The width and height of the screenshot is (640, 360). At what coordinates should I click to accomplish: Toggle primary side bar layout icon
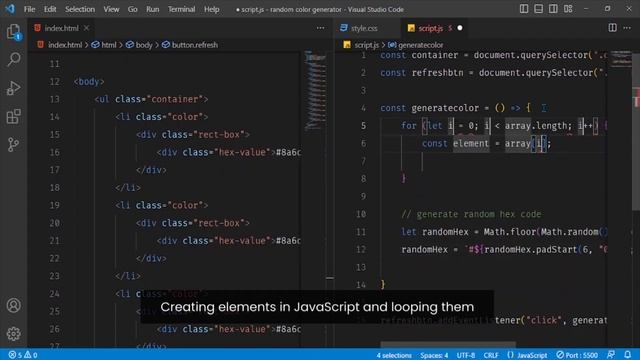pyautogui.click(x=524, y=9)
